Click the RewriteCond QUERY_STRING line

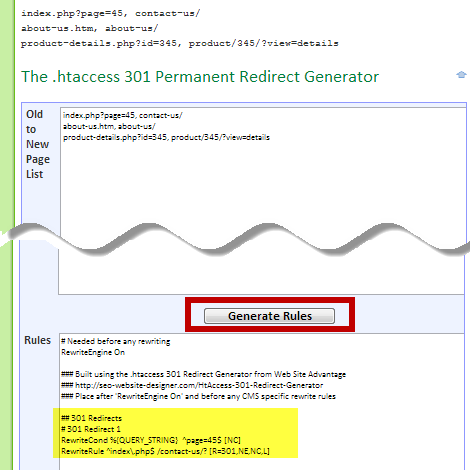[151, 440]
